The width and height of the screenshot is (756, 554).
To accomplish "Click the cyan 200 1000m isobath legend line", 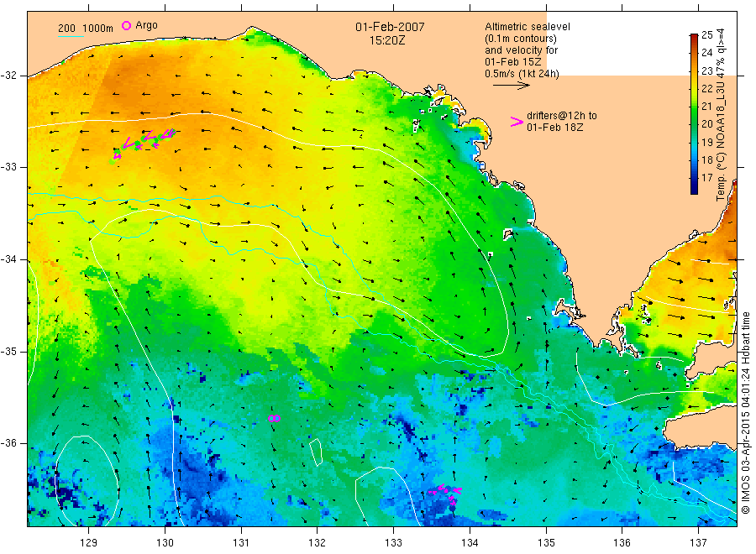I will [x=71, y=37].
